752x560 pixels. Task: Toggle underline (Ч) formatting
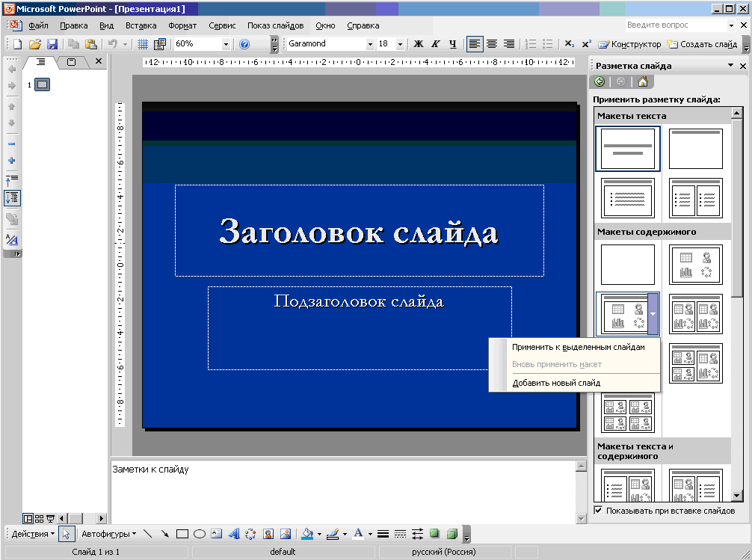[452, 44]
